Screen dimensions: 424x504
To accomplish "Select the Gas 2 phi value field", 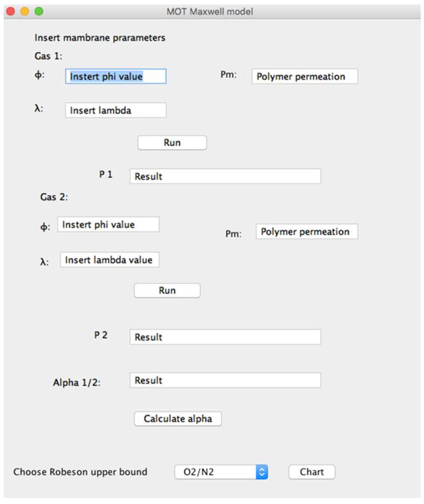I will pyautogui.click(x=108, y=225).
